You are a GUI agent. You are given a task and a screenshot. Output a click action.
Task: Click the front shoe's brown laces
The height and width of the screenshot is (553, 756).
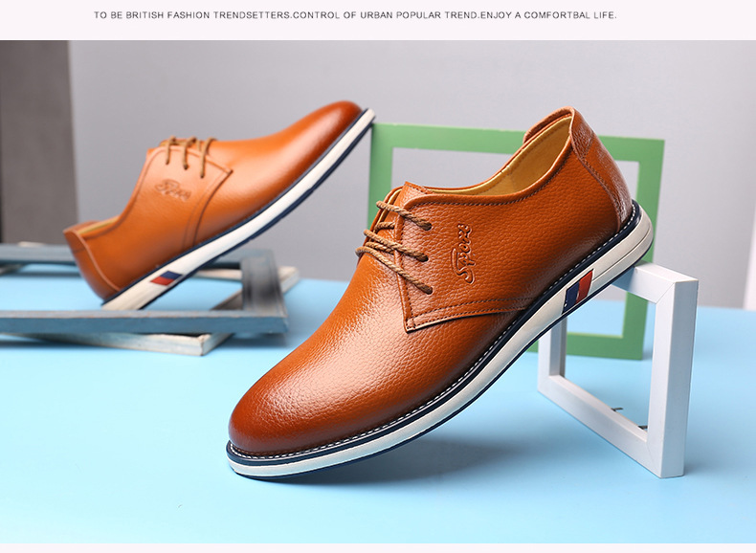[394, 245]
